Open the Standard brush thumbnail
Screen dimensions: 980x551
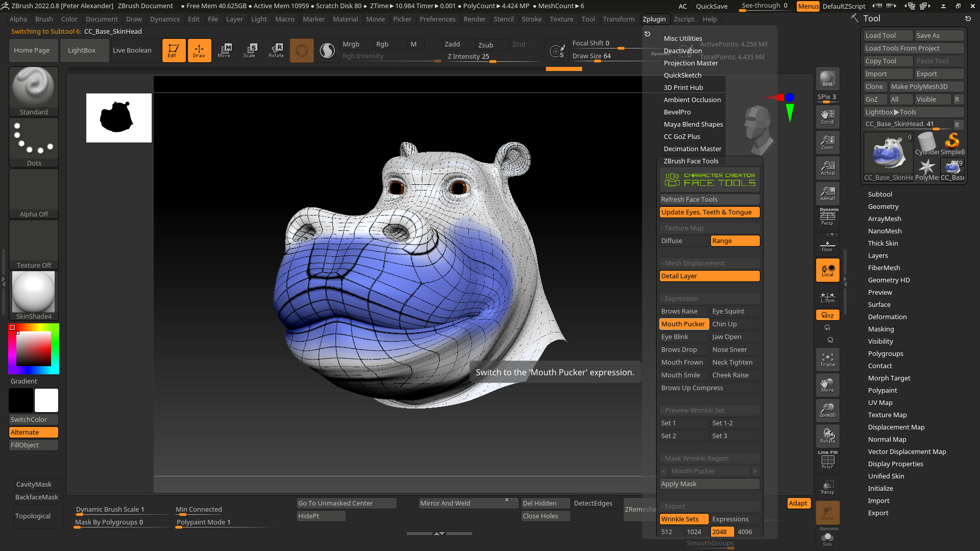[34, 91]
